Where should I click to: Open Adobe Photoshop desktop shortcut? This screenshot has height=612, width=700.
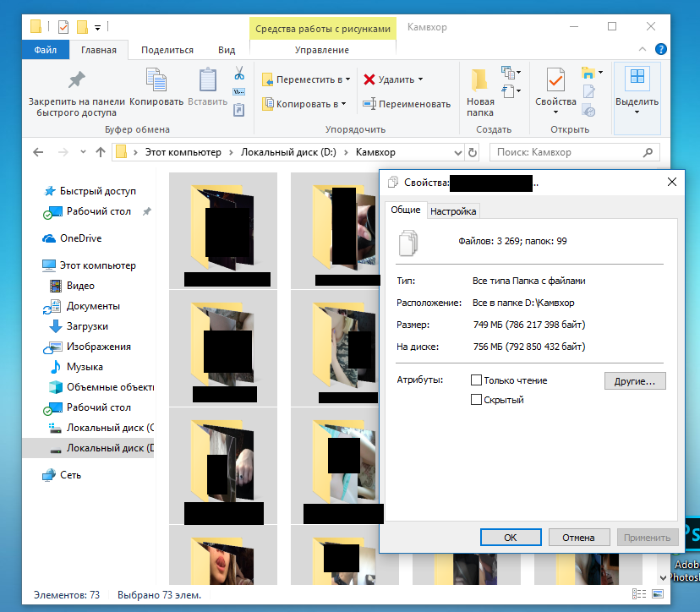point(688,550)
